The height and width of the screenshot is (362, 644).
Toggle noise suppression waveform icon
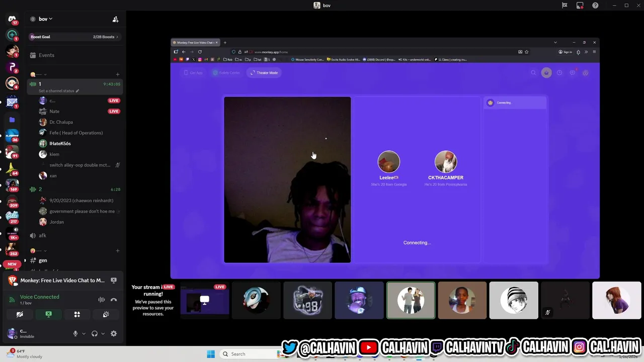pyautogui.click(x=102, y=300)
